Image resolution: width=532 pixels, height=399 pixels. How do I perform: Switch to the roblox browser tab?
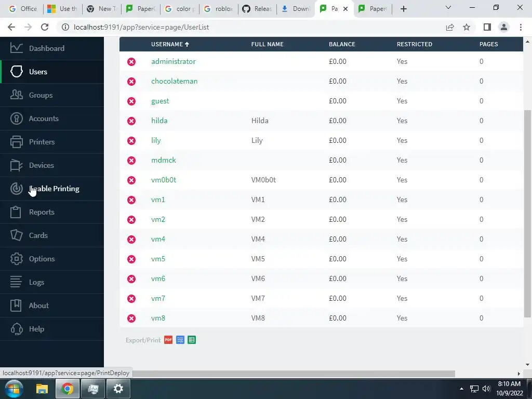point(219,9)
